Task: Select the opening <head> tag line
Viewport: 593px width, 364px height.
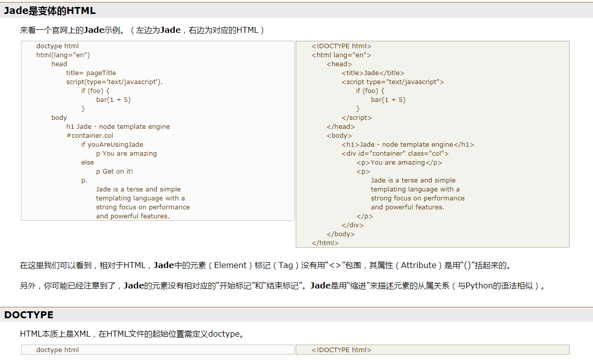Action: pos(339,64)
